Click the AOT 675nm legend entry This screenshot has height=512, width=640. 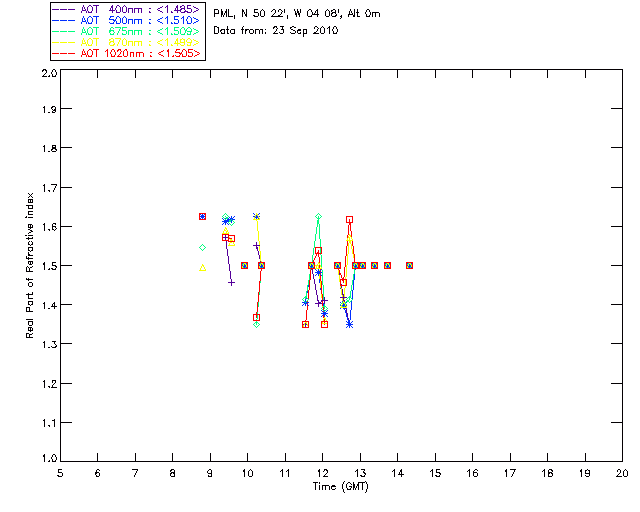point(127,31)
